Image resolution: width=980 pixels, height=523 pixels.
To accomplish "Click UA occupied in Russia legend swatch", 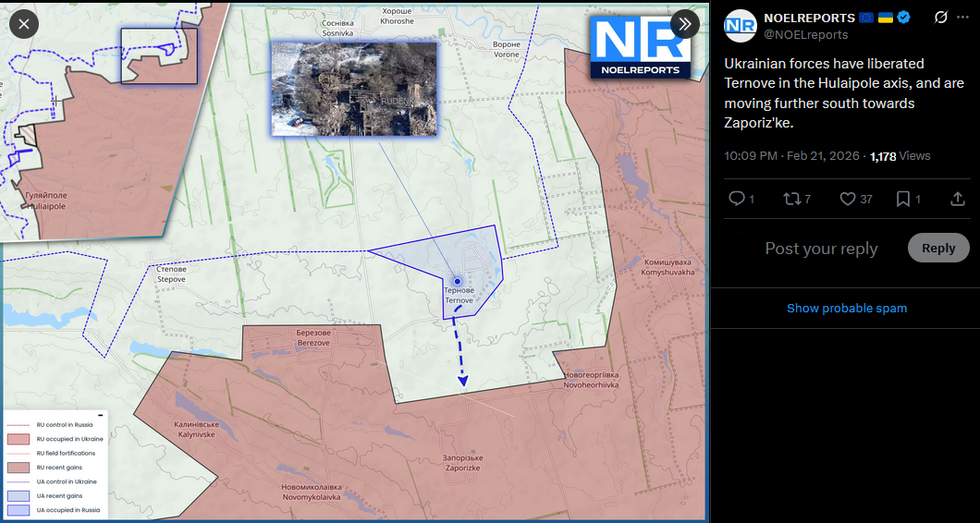I will coord(18,510).
